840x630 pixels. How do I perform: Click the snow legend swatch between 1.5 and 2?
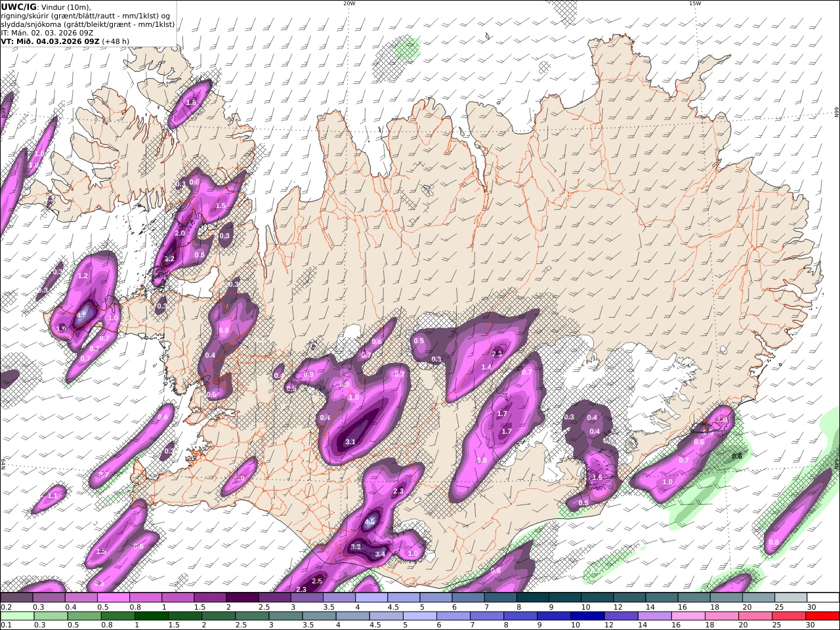coord(209,598)
